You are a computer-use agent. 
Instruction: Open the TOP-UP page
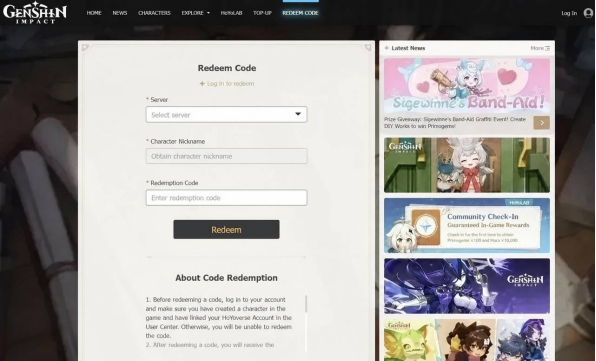coord(262,13)
